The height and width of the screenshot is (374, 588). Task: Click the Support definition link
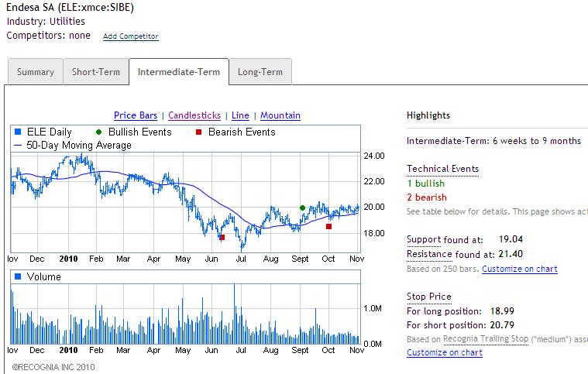tap(423, 240)
